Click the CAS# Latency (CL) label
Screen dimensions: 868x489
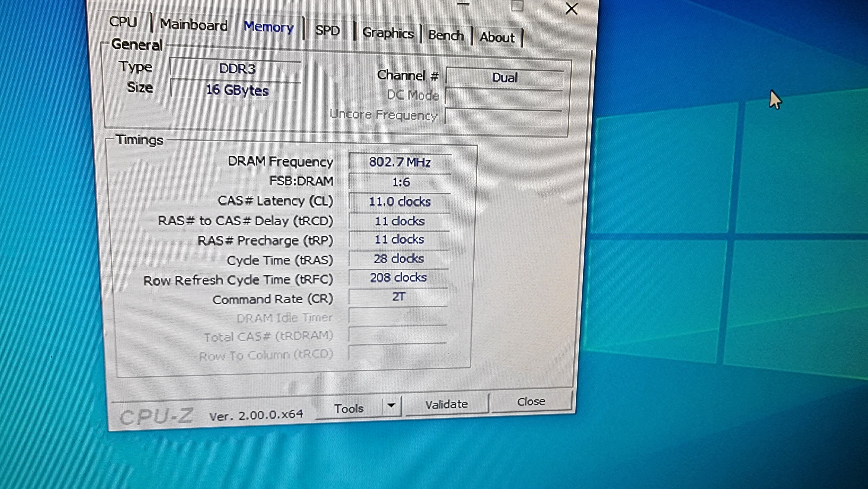(275, 201)
